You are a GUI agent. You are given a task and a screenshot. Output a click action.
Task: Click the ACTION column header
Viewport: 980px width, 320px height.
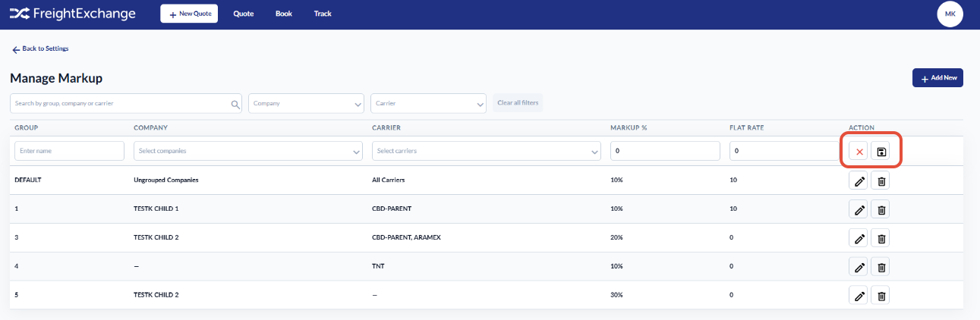862,127
